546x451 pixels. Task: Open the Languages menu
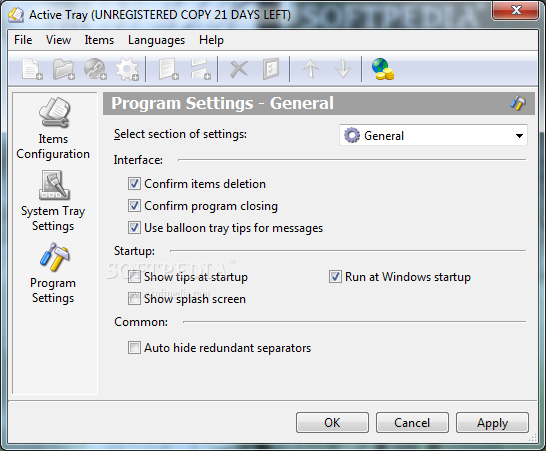coord(156,40)
